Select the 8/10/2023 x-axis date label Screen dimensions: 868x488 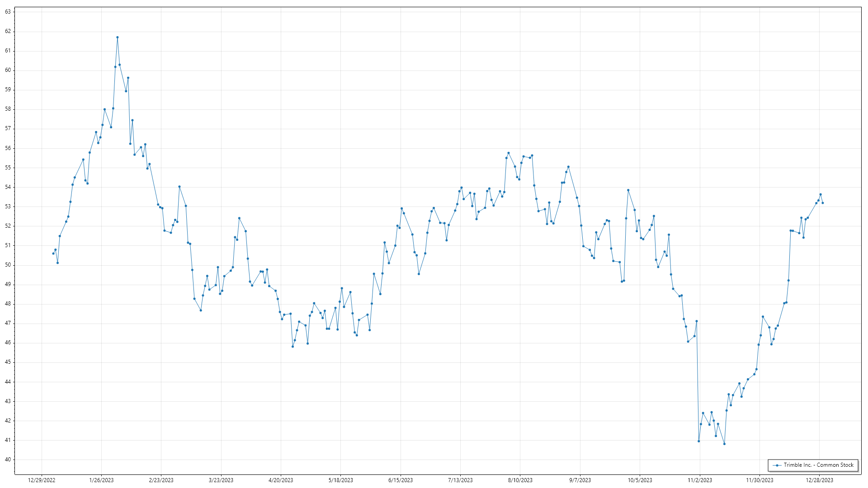pos(520,480)
